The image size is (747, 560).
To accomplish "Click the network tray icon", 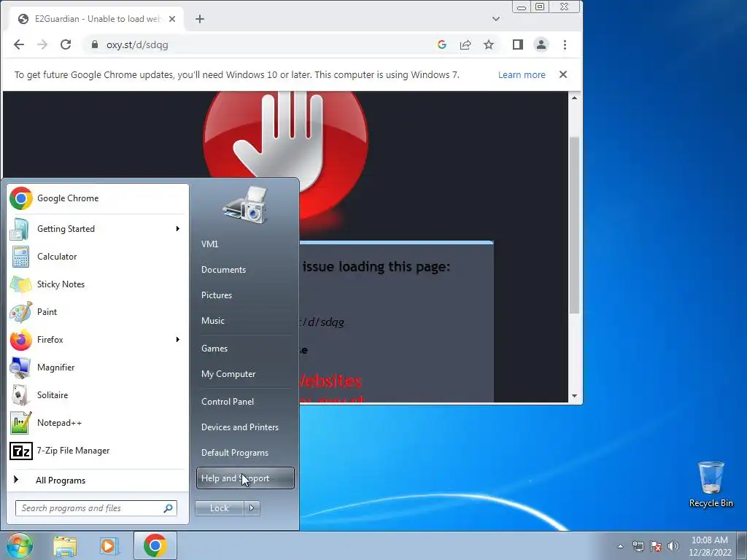I will [x=638, y=546].
